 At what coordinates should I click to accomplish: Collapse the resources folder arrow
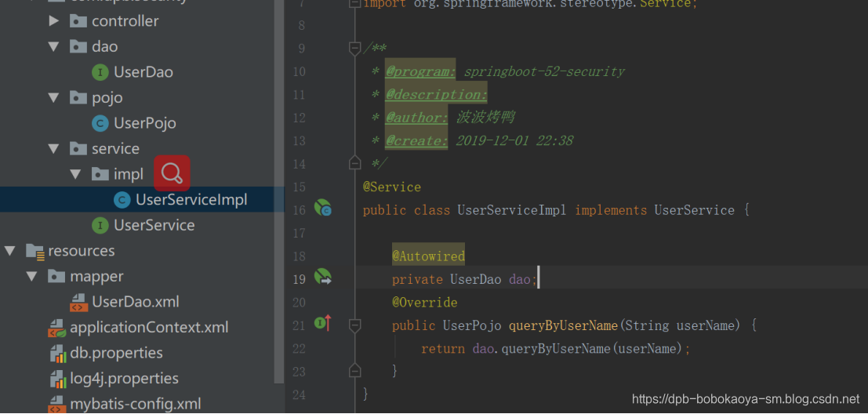(x=10, y=251)
